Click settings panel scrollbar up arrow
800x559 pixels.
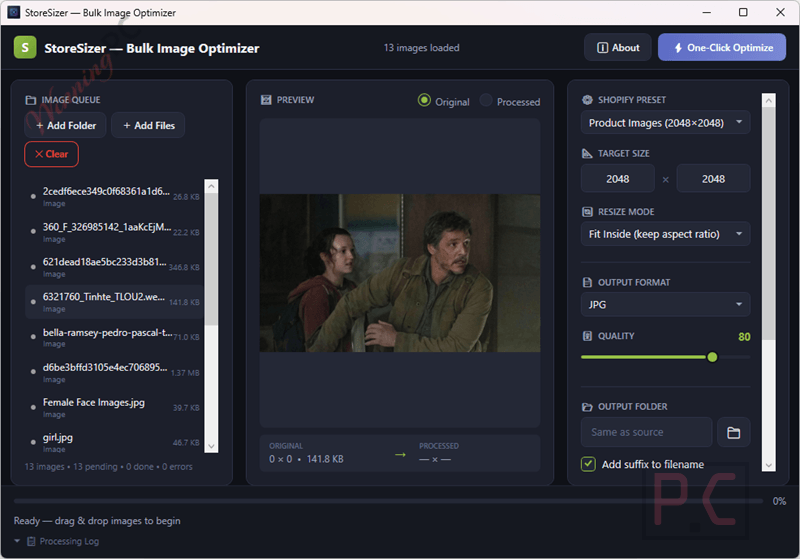[x=768, y=100]
